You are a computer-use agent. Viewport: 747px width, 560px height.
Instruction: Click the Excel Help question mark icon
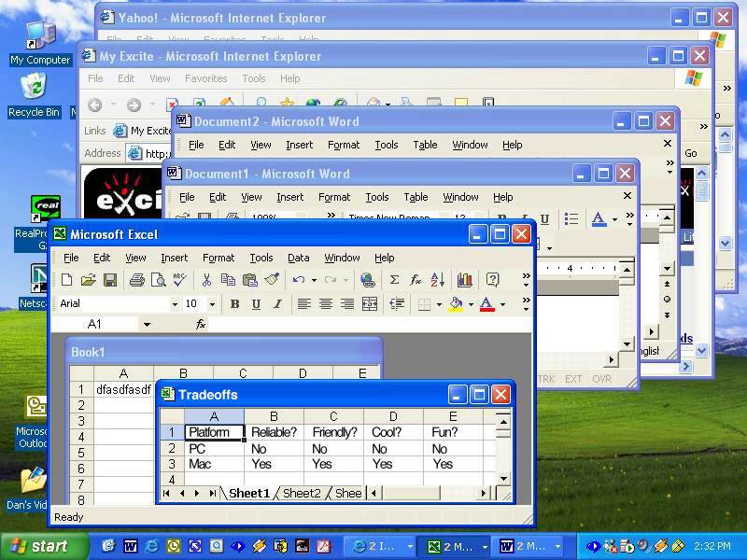click(x=493, y=280)
